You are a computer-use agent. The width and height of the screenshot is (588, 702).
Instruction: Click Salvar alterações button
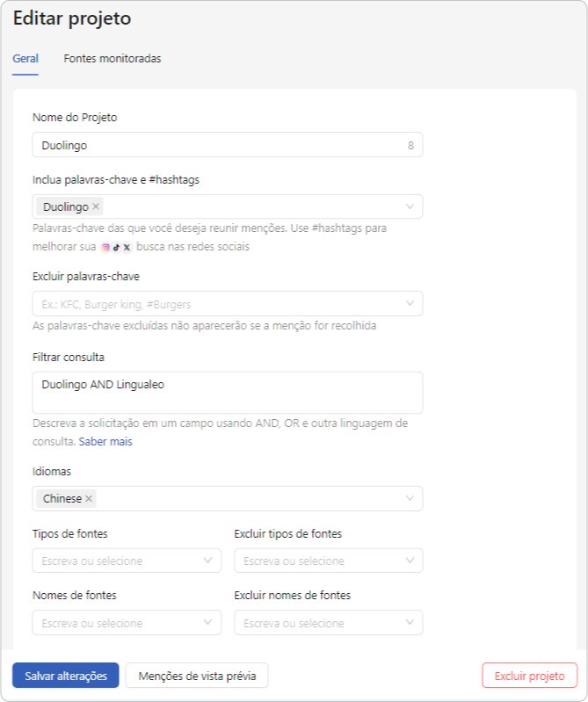click(x=66, y=675)
